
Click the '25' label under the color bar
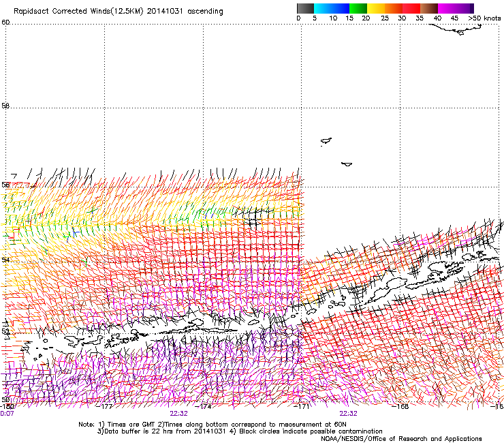[385, 18]
